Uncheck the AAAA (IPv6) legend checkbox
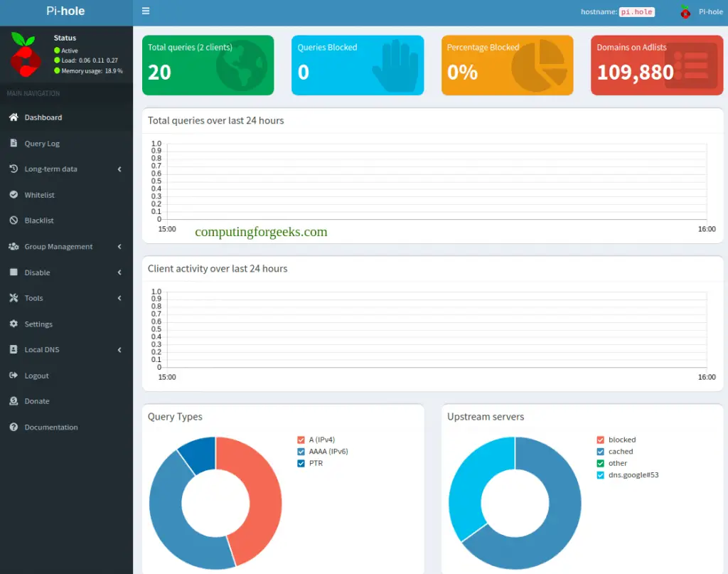The width and height of the screenshot is (728, 574). pyautogui.click(x=301, y=452)
